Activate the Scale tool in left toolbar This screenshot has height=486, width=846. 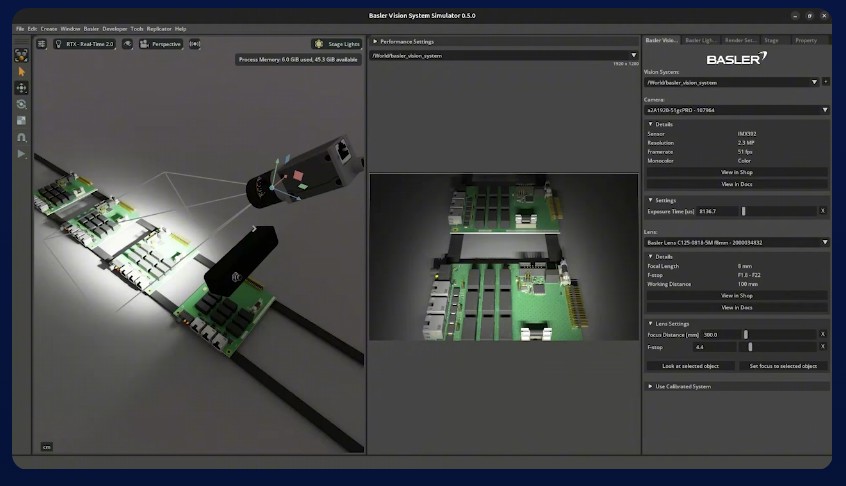(21, 121)
